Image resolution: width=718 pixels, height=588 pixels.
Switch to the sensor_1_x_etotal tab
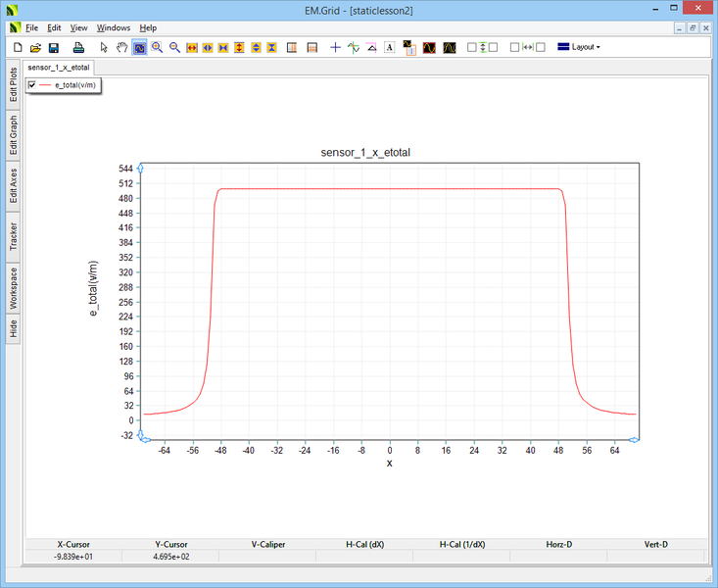tap(59, 68)
